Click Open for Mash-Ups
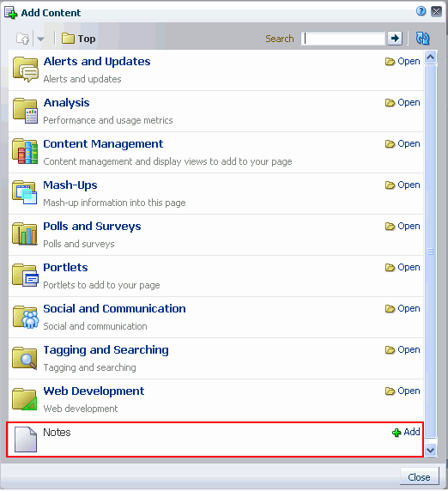The height and width of the screenshot is (491, 448). 403,185
